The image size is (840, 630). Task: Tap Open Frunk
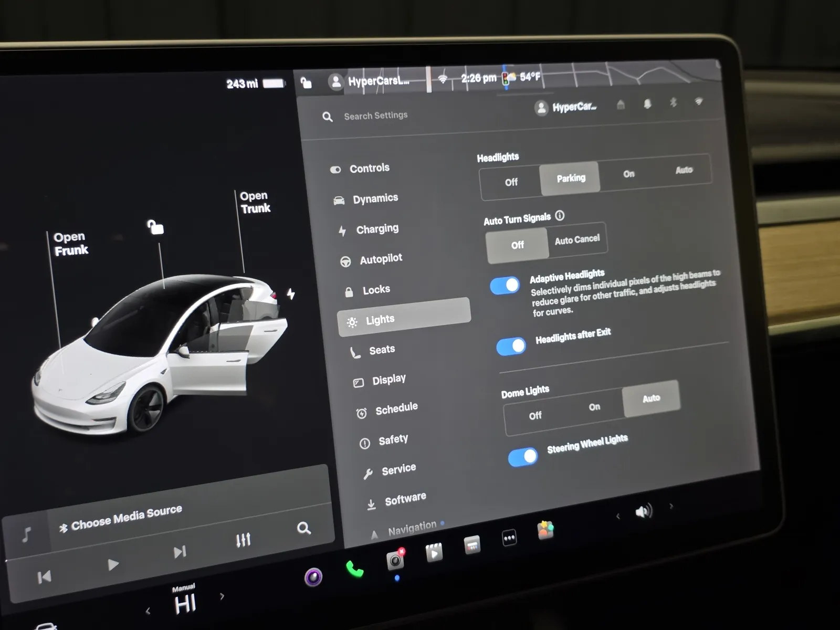click(71, 244)
